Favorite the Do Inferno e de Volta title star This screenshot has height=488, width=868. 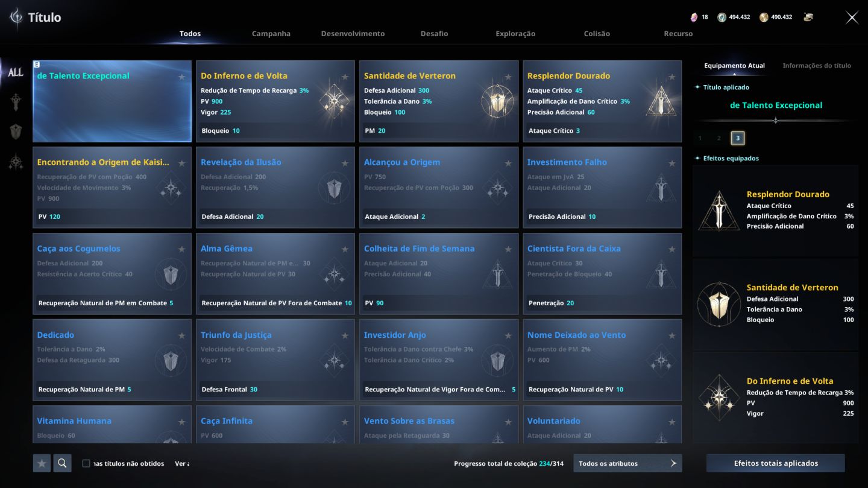pos(345,77)
